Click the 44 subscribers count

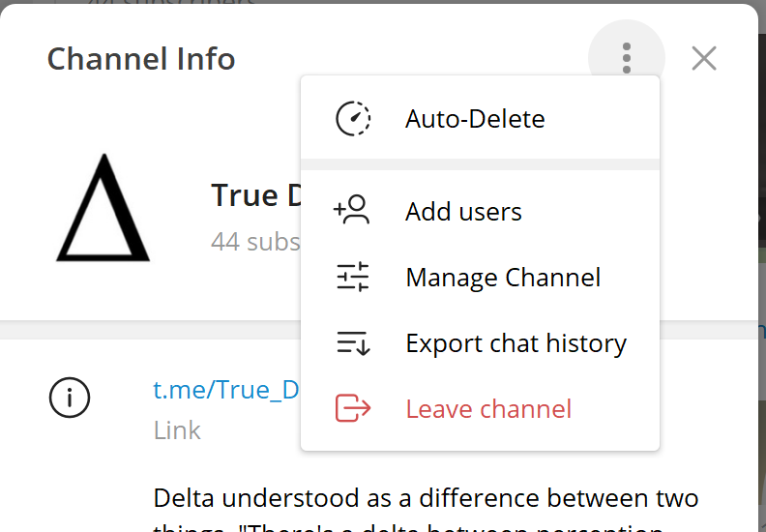tap(255, 242)
